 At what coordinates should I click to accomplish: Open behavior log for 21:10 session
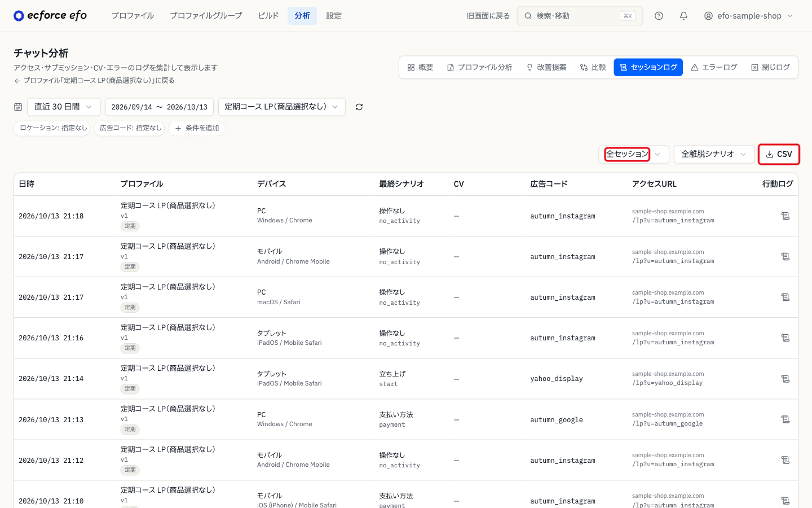785,501
